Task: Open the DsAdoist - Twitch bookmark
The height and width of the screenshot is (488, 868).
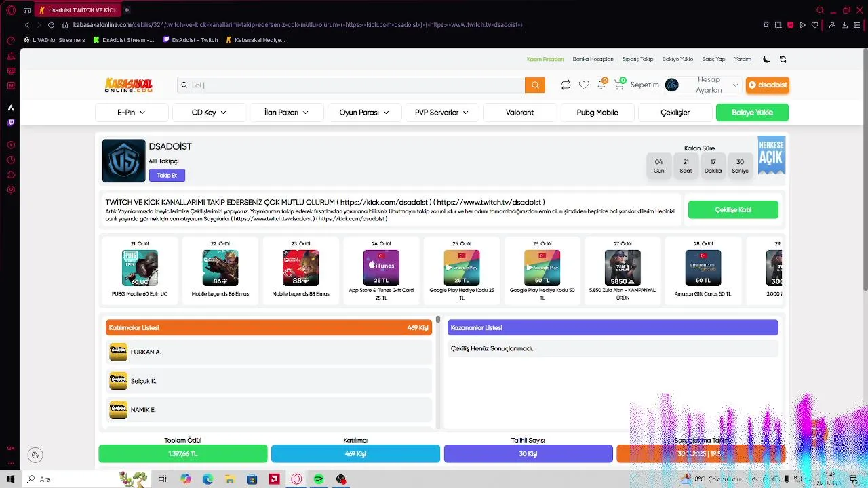Action: pos(191,40)
